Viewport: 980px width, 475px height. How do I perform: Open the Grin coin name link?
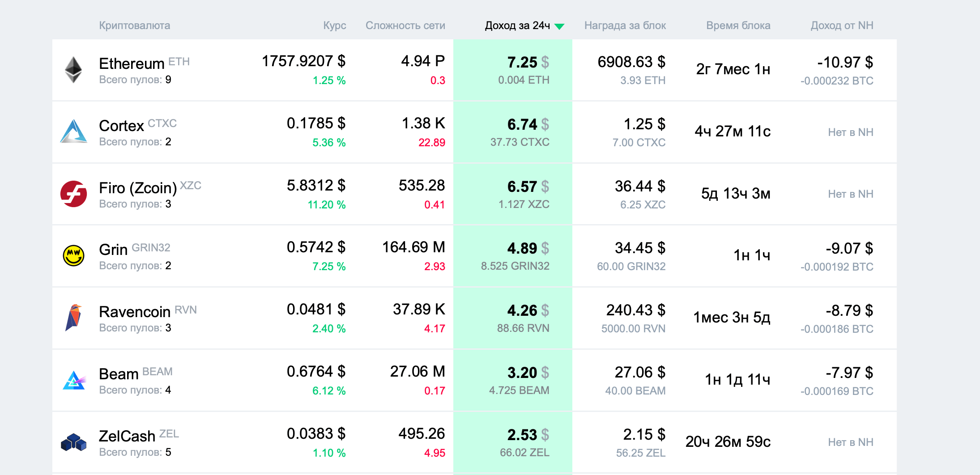coord(113,250)
